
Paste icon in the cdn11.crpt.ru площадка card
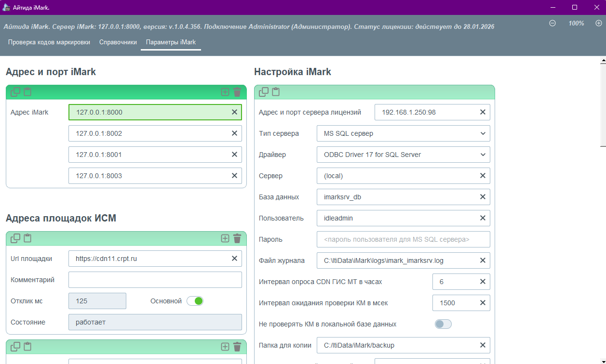click(27, 238)
